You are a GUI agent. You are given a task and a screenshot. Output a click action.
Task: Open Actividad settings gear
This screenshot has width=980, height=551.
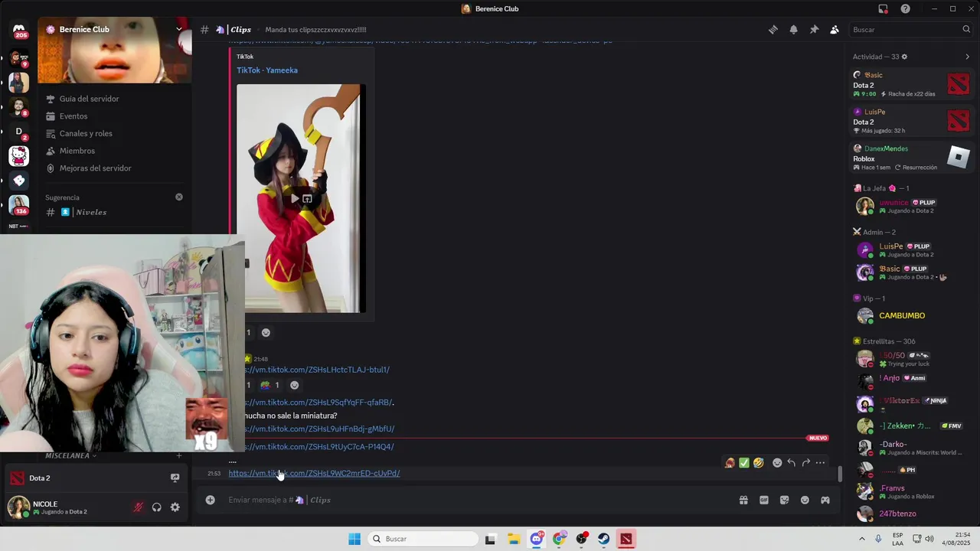coord(904,57)
